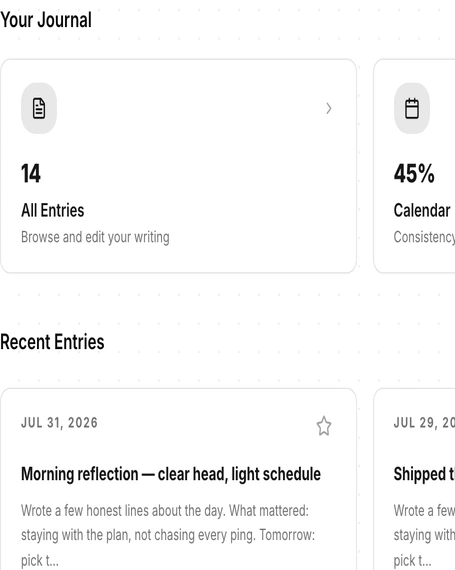Viewport: 455px width, 570px height.
Task: Select the 14 entries count
Action: [31, 173]
